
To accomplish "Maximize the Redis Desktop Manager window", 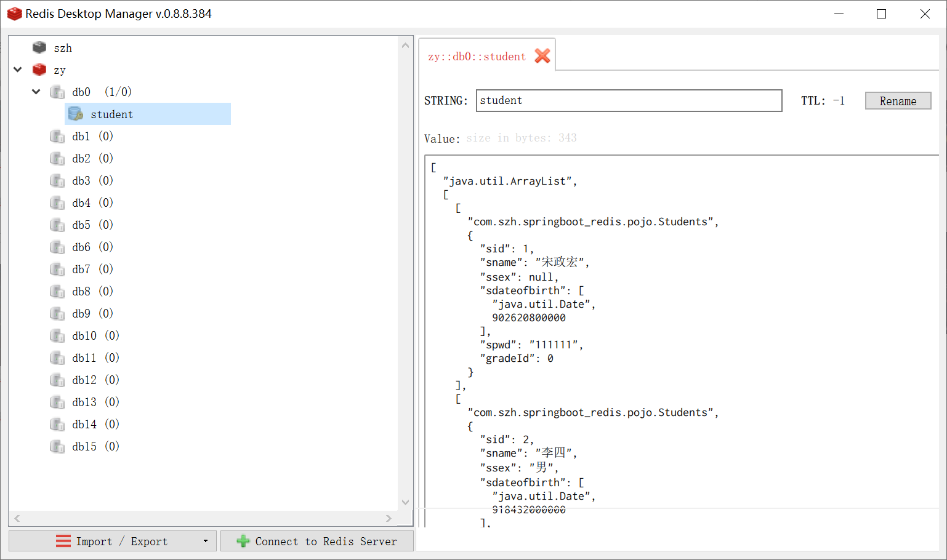I will pos(881,14).
